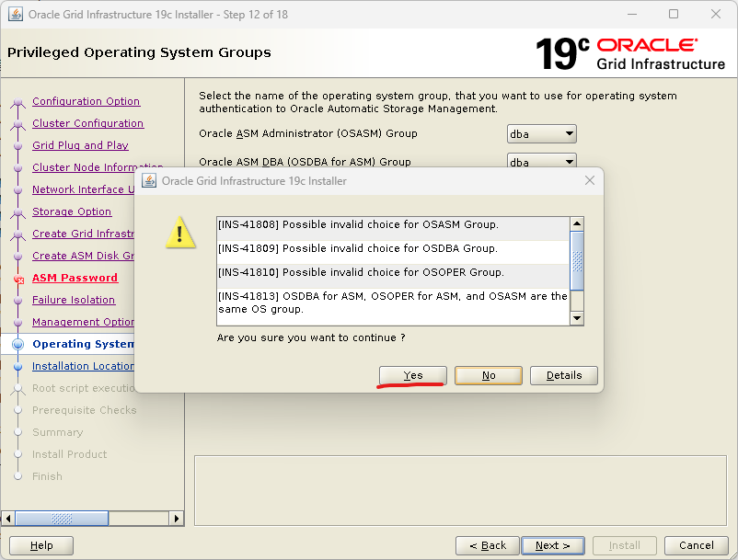Close the main installer window
The image size is (738, 560).
click(716, 14)
